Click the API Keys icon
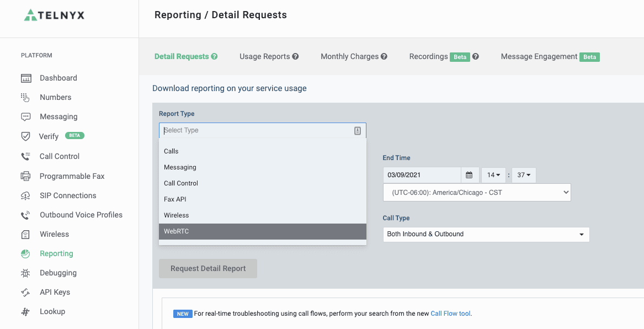Viewport: 644px width, 329px height. (x=25, y=293)
